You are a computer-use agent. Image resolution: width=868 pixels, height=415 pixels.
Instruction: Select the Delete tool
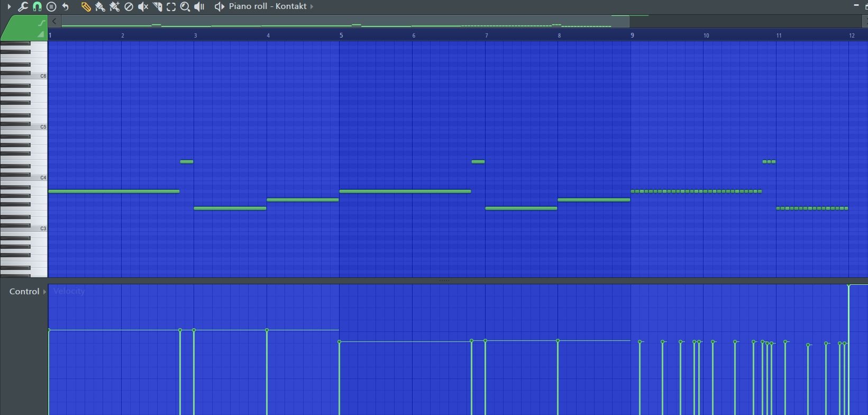pos(129,7)
